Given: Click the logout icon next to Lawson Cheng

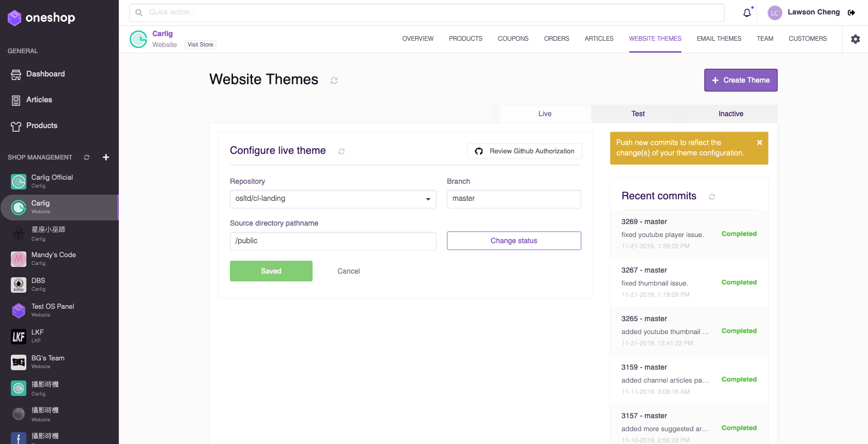Looking at the screenshot, I should [x=851, y=12].
